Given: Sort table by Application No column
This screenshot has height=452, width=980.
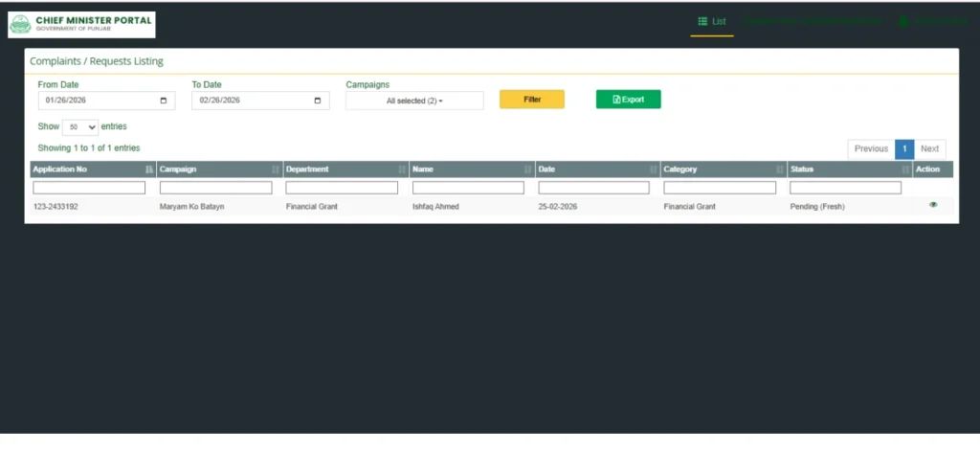Looking at the screenshot, I should pos(93,169).
